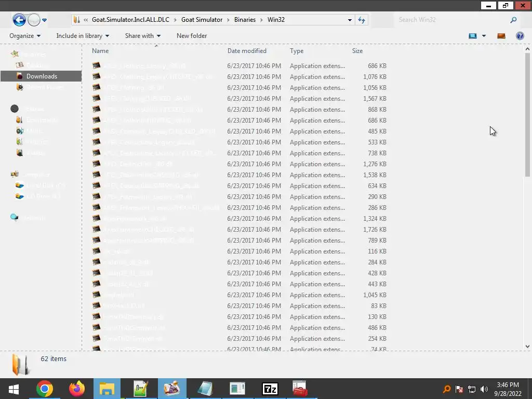Open 7-Zip from the taskbar

click(x=270, y=389)
